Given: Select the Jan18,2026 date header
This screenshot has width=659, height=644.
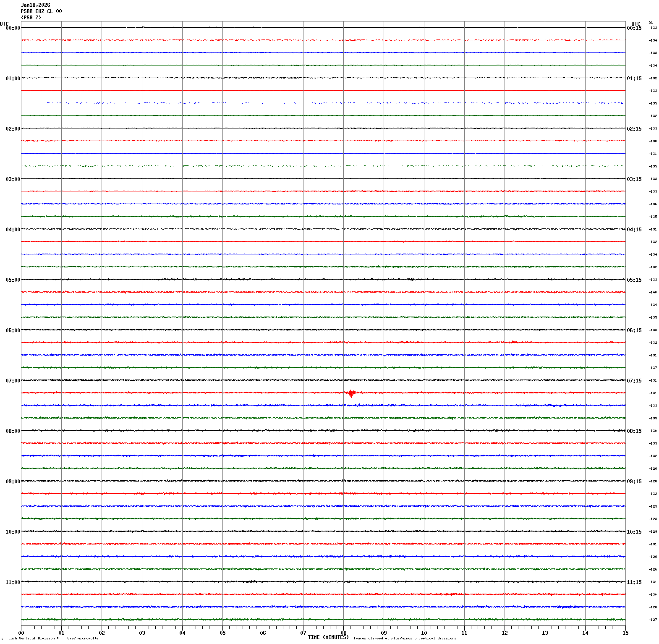Looking at the screenshot, I should point(35,5).
